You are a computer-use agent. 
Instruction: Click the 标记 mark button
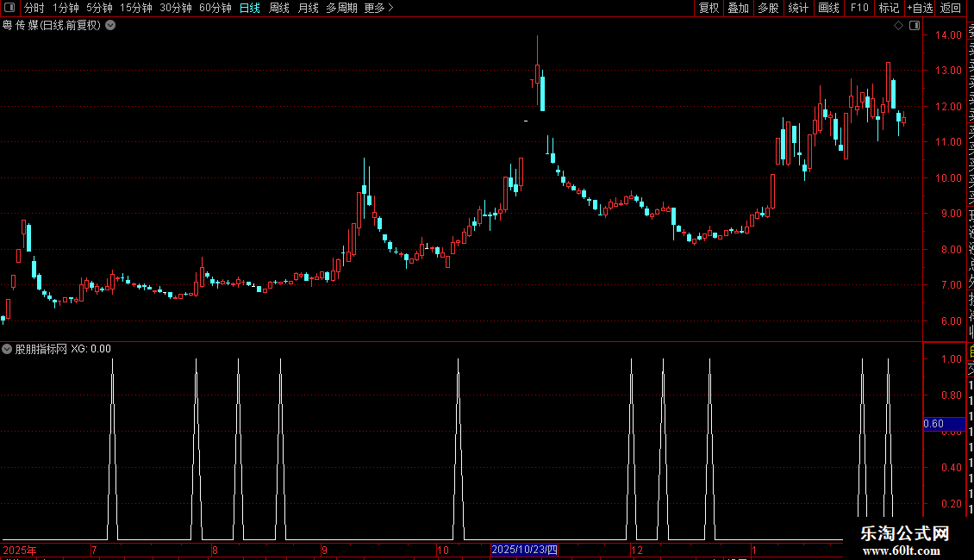coord(889,8)
